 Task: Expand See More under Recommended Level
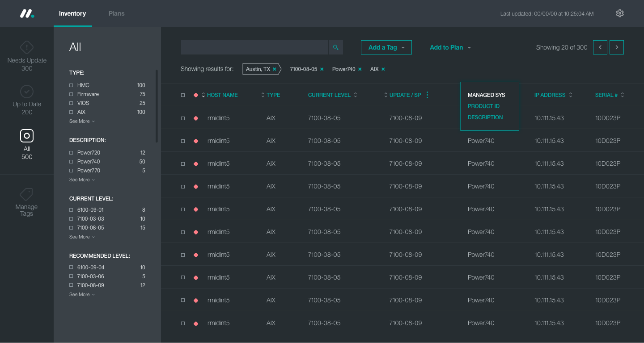[82, 295]
